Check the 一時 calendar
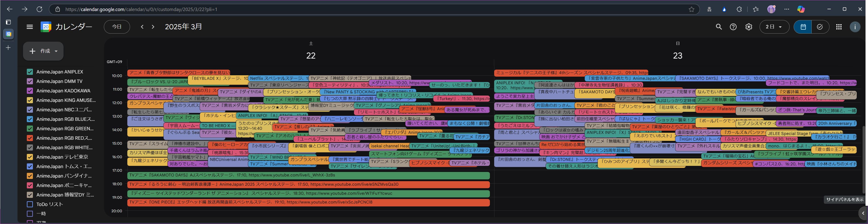Viewport: 868px width, 224px height. coord(30,214)
